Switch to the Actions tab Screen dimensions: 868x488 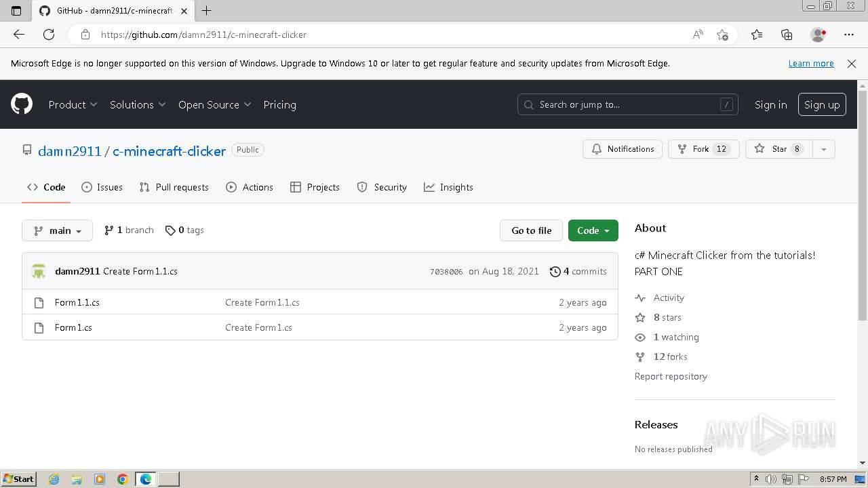(250, 187)
